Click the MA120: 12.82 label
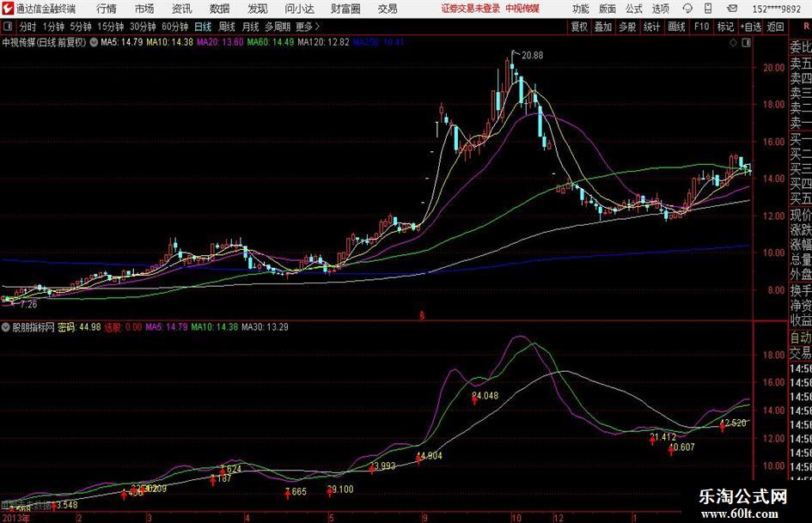The height and width of the screenshot is (523, 812). pyautogui.click(x=324, y=42)
